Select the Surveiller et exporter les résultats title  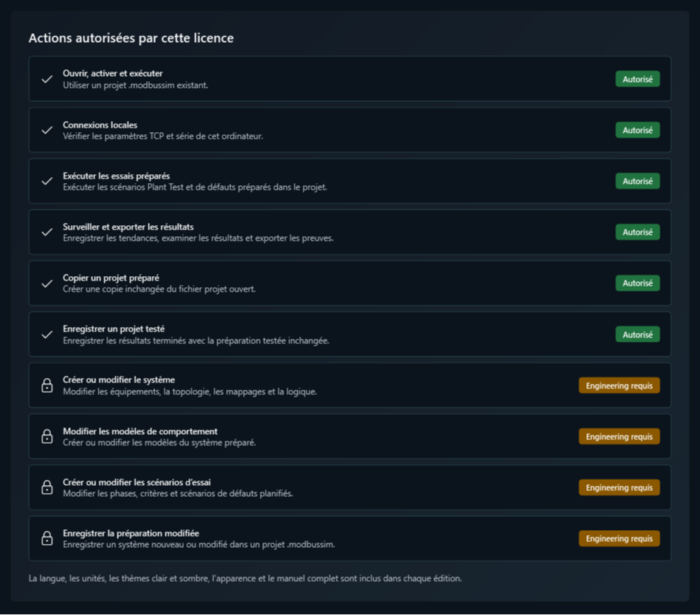coord(128,227)
